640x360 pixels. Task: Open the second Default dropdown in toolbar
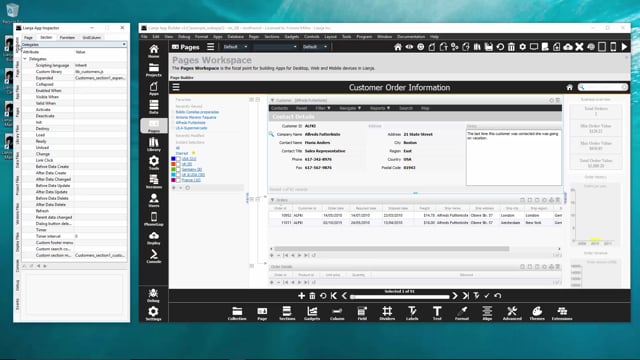point(315,47)
